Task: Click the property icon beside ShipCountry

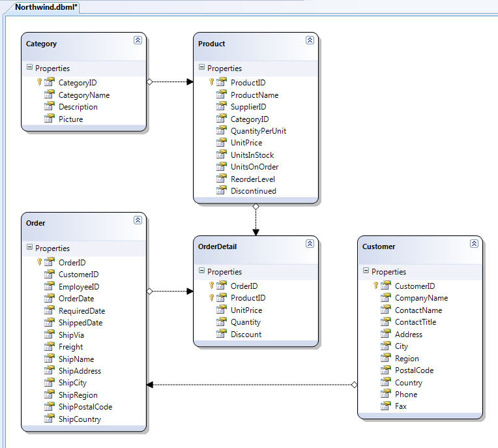Action: [x=49, y=419]
